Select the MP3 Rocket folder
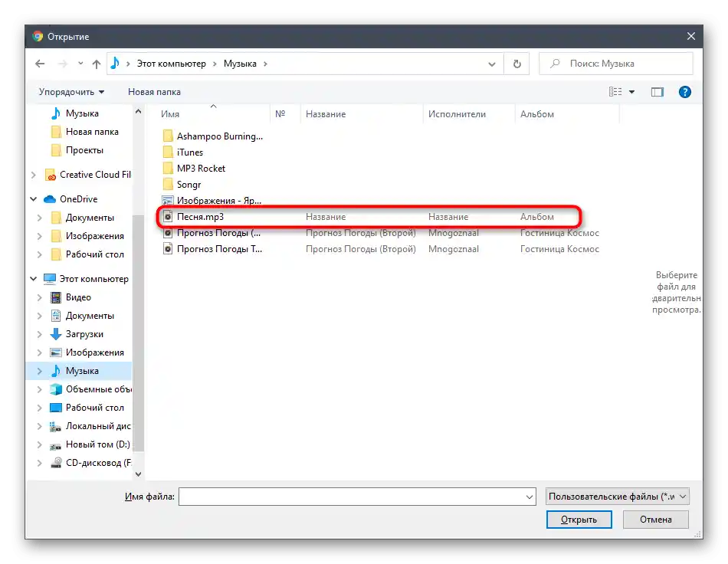 tap(194, 169)
